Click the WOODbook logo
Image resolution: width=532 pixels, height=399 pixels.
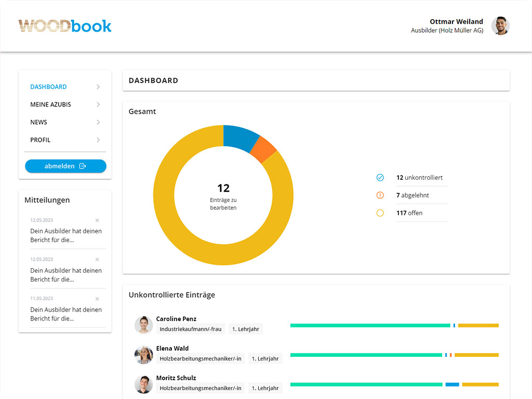point(65,26)
